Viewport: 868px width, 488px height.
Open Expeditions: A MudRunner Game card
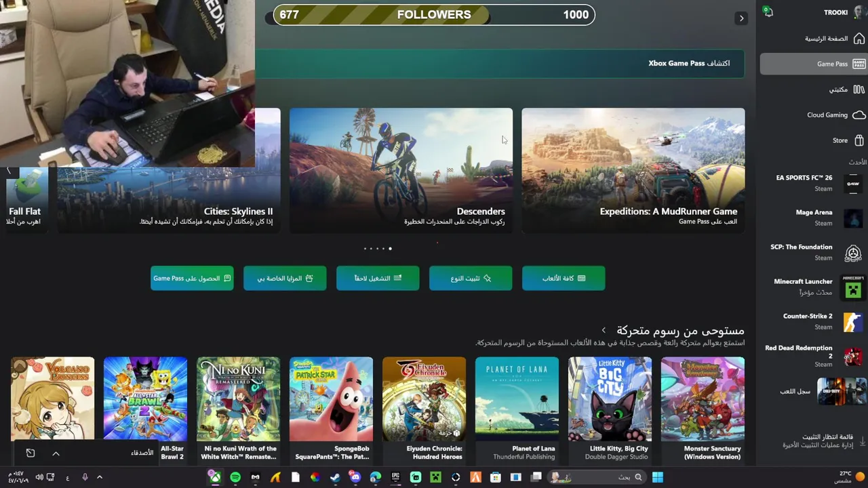coord(633,170)
